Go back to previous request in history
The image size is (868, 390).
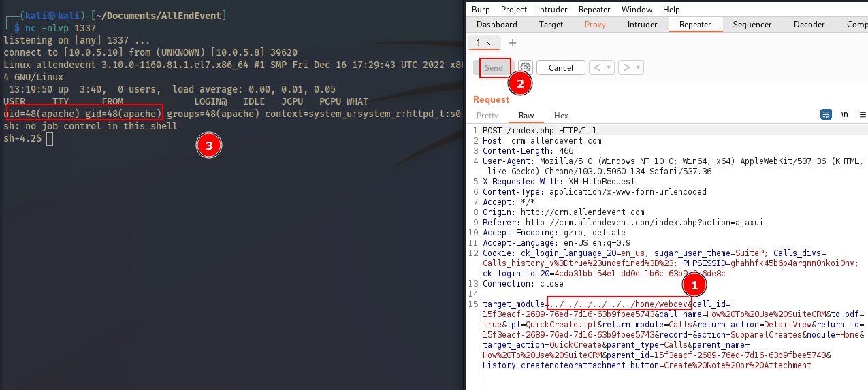pyautogui.click(x=596, y=67)
